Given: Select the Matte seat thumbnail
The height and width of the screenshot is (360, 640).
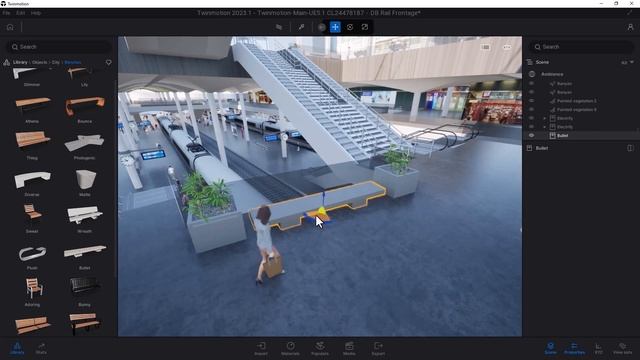Looking at the screenshot, I should coord(85,180).
